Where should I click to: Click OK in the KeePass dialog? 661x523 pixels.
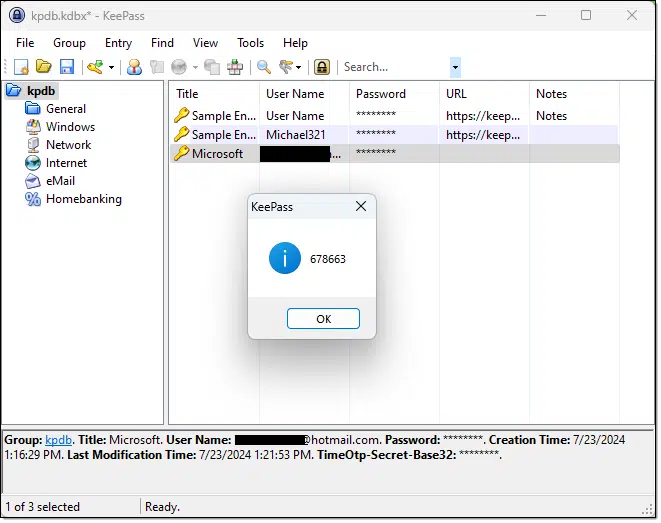tap(323, 319)
